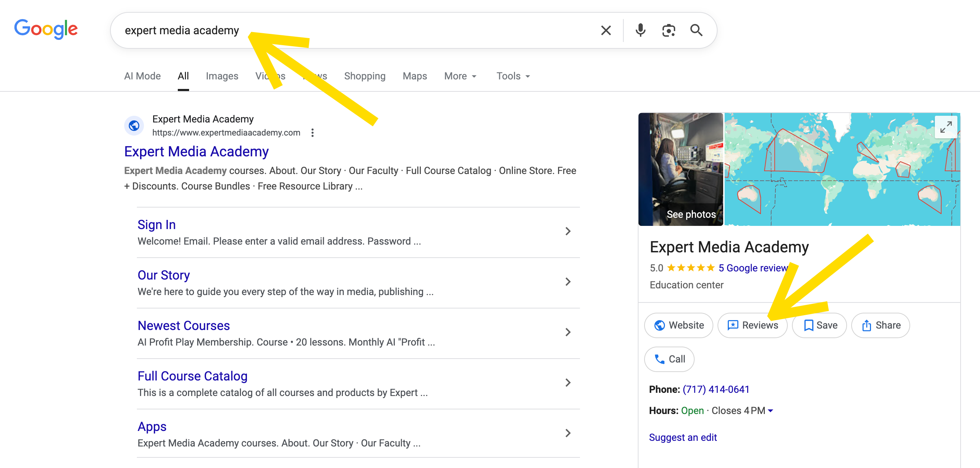
Task: Start voice search with microphone icon
Action: pos(640,30)
